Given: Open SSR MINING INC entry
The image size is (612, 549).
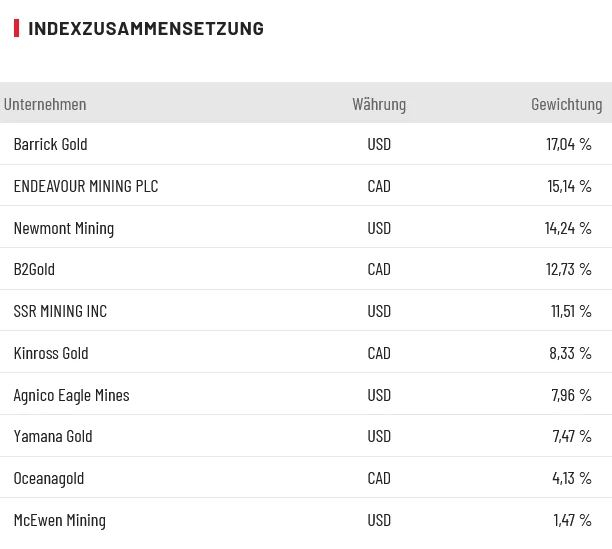Looking at the screenshot, I should [x=60, y=311].
